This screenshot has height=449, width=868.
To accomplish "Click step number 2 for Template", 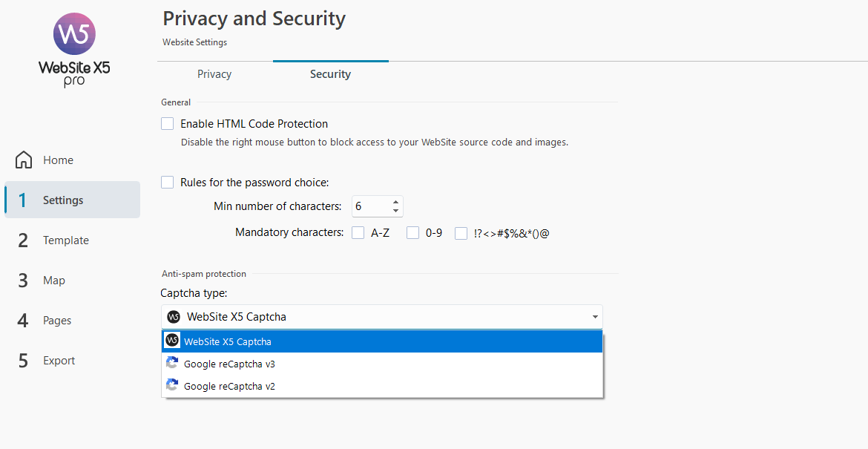I will coord(23,240).
